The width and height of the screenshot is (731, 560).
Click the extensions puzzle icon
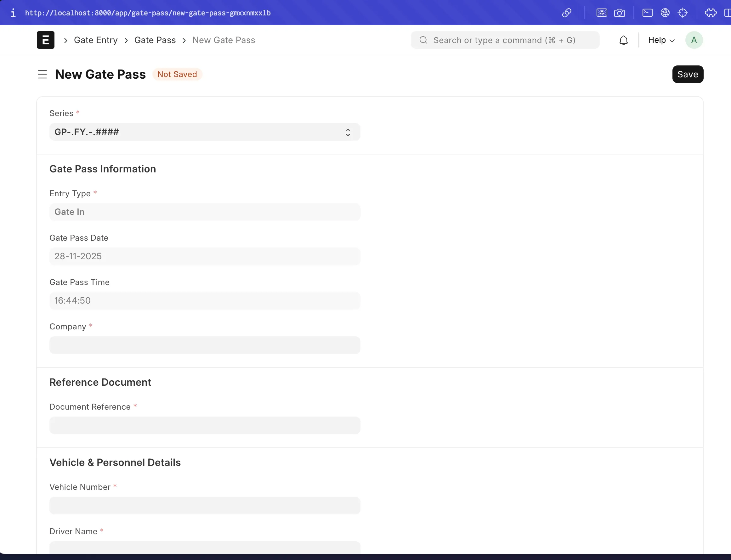pyautogui.click(x=710, y=13)
